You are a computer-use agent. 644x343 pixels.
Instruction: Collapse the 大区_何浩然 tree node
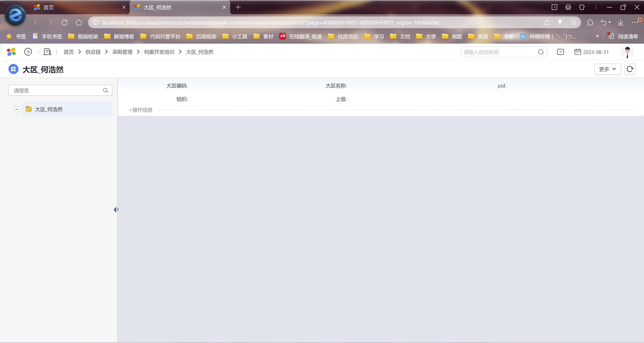click(16, 109)
